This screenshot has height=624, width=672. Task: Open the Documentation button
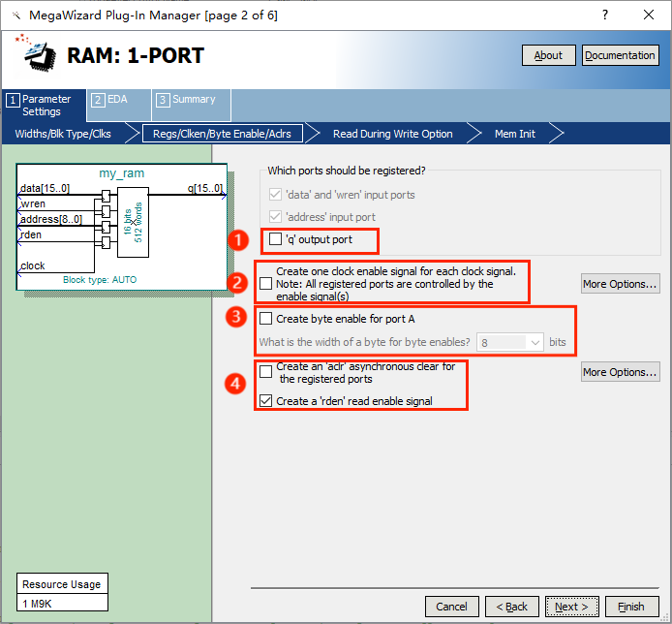click(620, 55)
